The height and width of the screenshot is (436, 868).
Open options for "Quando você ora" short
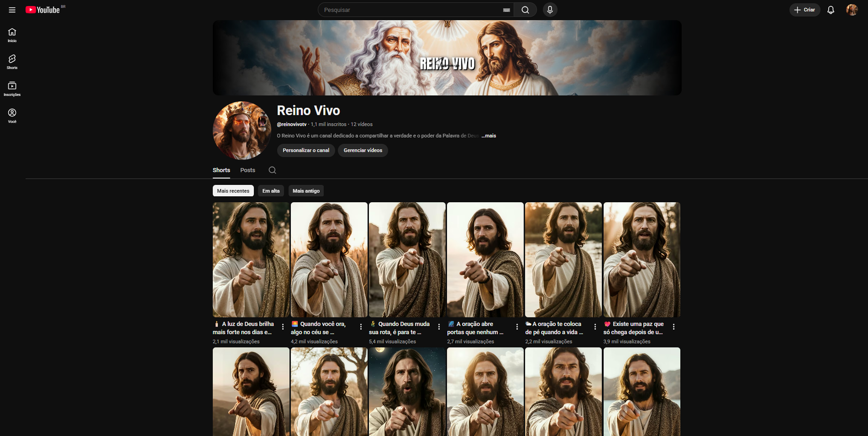(361, 327)
